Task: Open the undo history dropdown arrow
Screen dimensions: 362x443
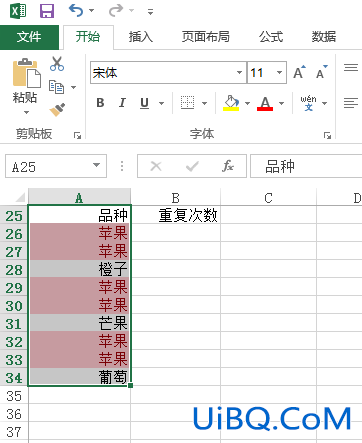Action: pyautogui.click(x=92, y=11)
